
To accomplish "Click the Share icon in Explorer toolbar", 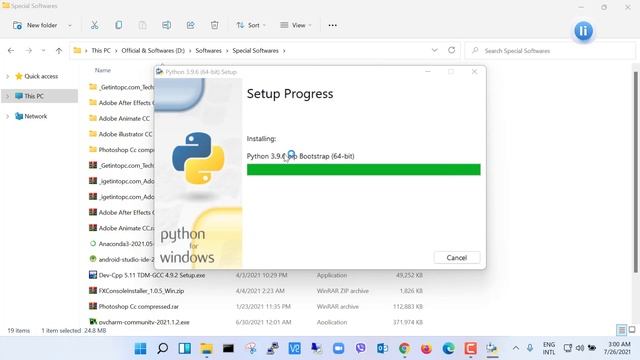I will [191, 25].
